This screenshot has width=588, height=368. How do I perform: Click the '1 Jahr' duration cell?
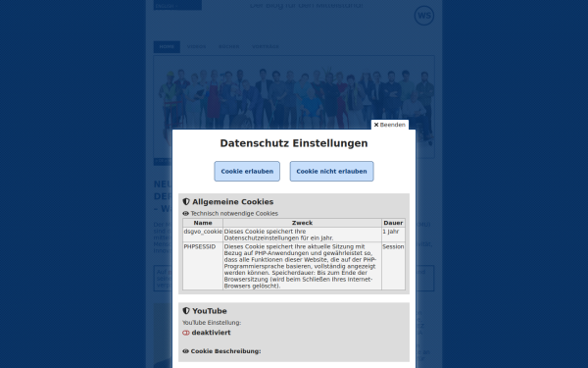393,235
